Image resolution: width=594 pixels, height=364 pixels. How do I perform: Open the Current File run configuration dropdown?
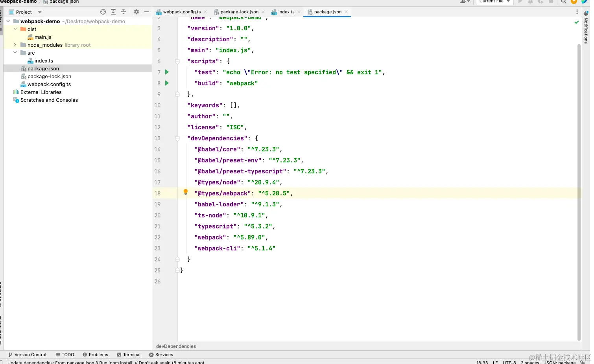point(494,2)
